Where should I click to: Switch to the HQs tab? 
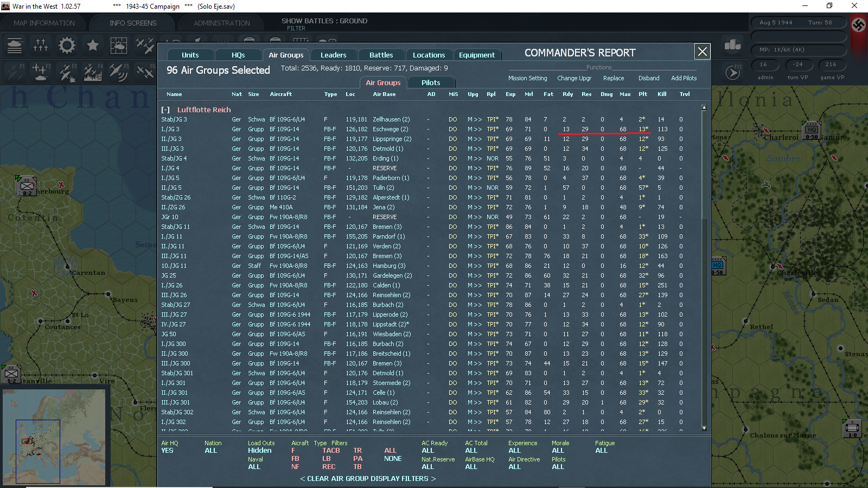[x=238, y=55]
